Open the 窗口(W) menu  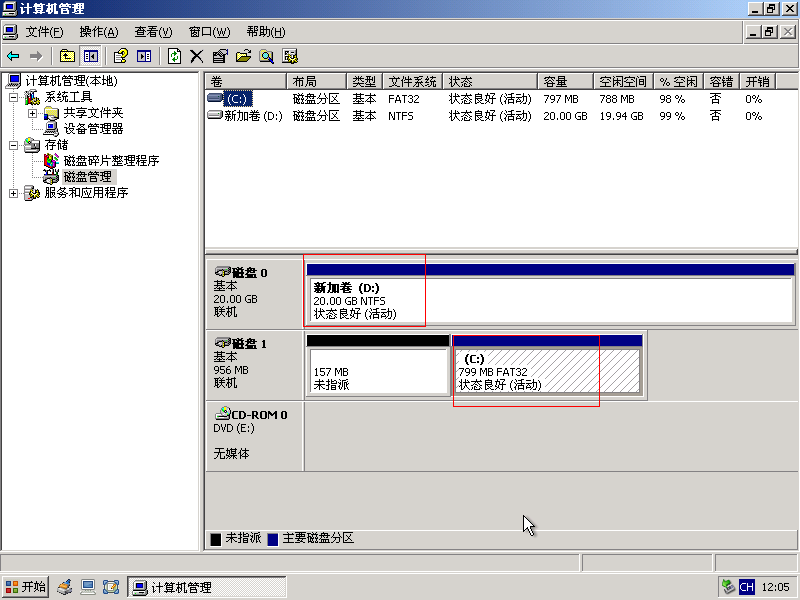pyautogui.click(x=210, y=32)
